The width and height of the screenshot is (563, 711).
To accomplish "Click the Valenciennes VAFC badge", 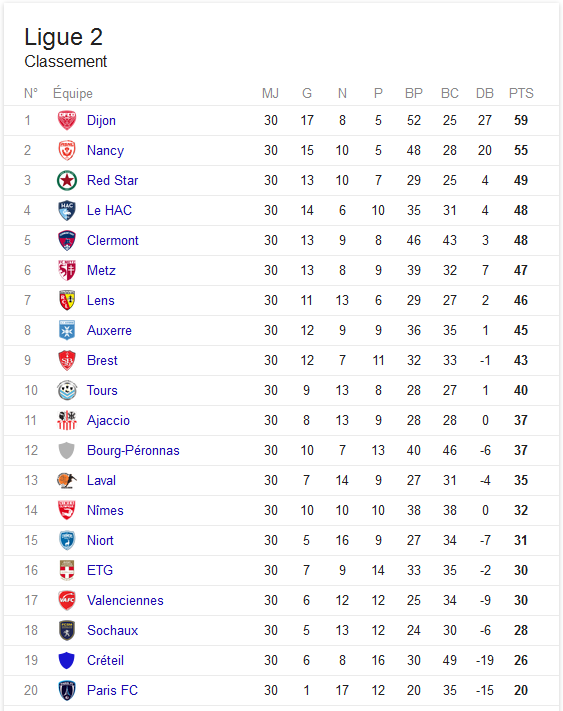I will pyautogui.click(x=67, y=600).
